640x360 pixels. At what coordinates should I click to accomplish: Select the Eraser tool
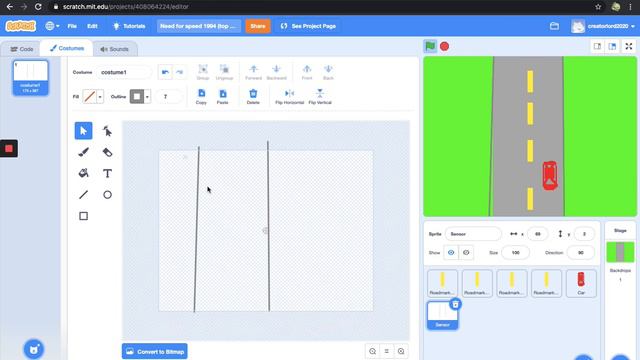(107, 152)
